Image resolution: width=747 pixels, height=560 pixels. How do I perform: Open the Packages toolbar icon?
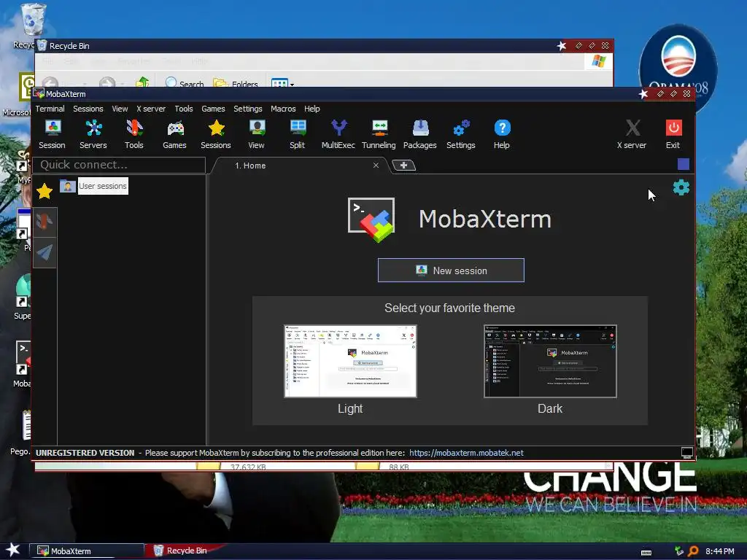tap(419, 135)
